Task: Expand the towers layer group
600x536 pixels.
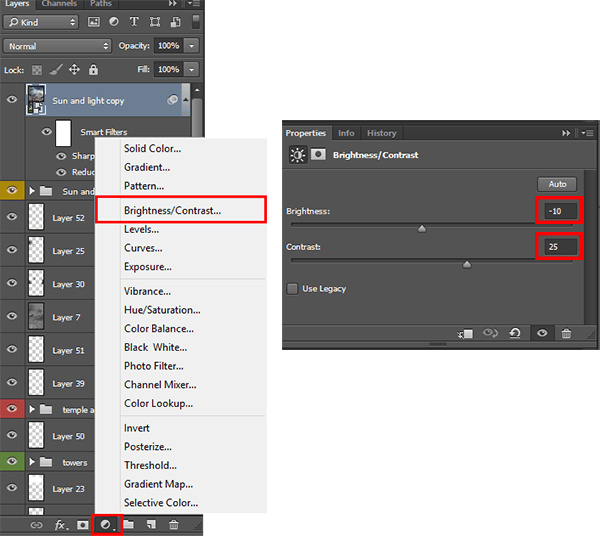Action: click(x=32, y=462)
